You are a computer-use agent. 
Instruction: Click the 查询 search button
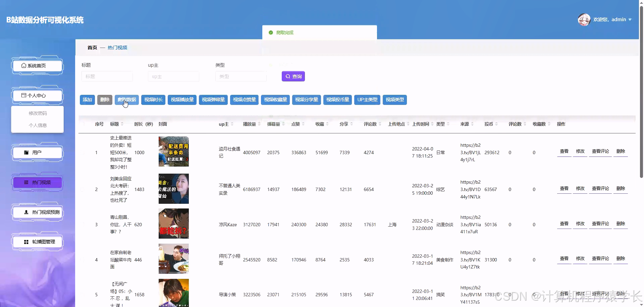(x=293, y=76)
